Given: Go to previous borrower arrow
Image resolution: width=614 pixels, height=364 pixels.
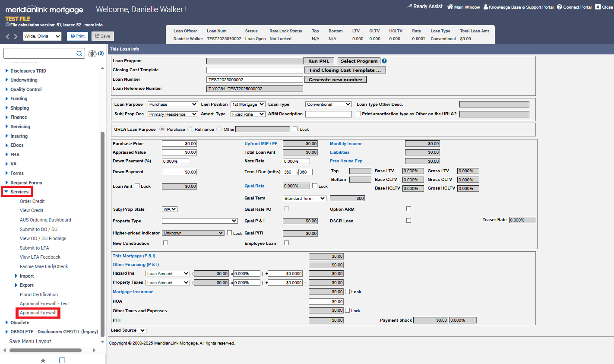Looking at the screenshot, I should 7,37.
